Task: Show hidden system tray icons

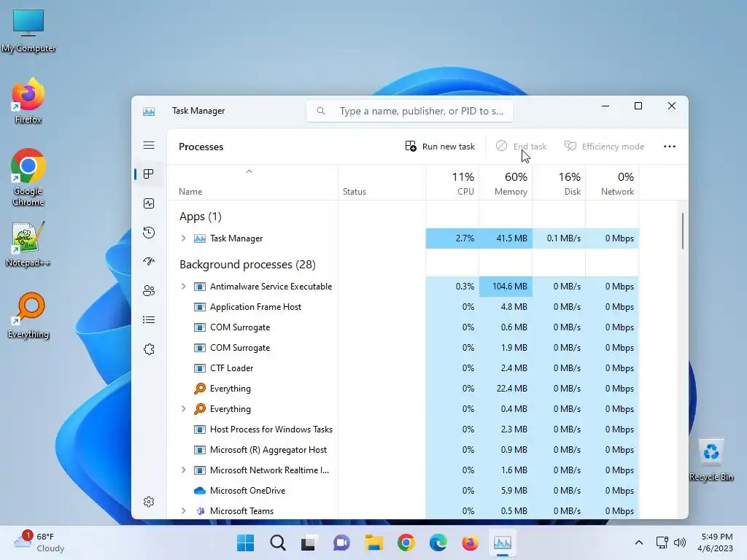Action: [639, 542]
